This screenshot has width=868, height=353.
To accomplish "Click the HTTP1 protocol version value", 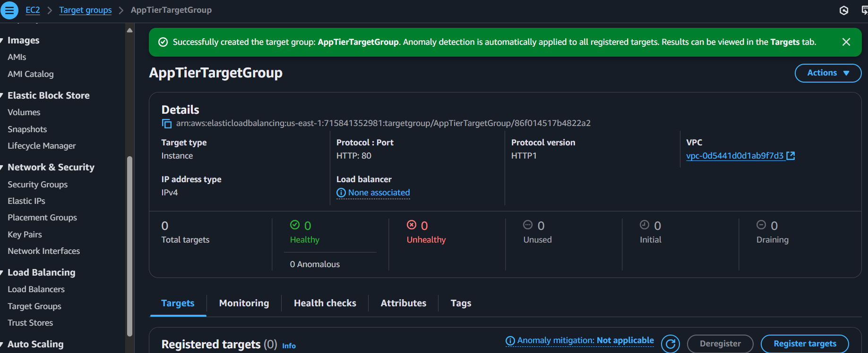I will point(524,156).
